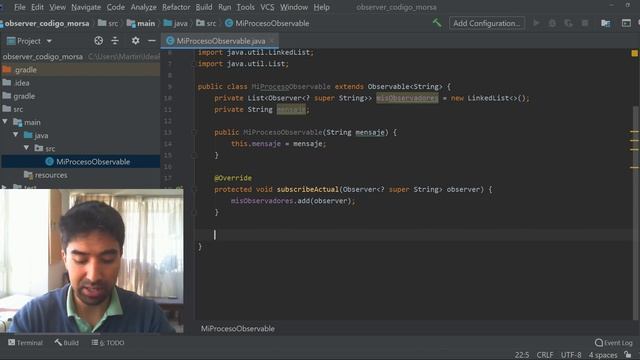Hide the Project panel with minus icon
The height and width of the screenshot is (360, 640).
152,41
